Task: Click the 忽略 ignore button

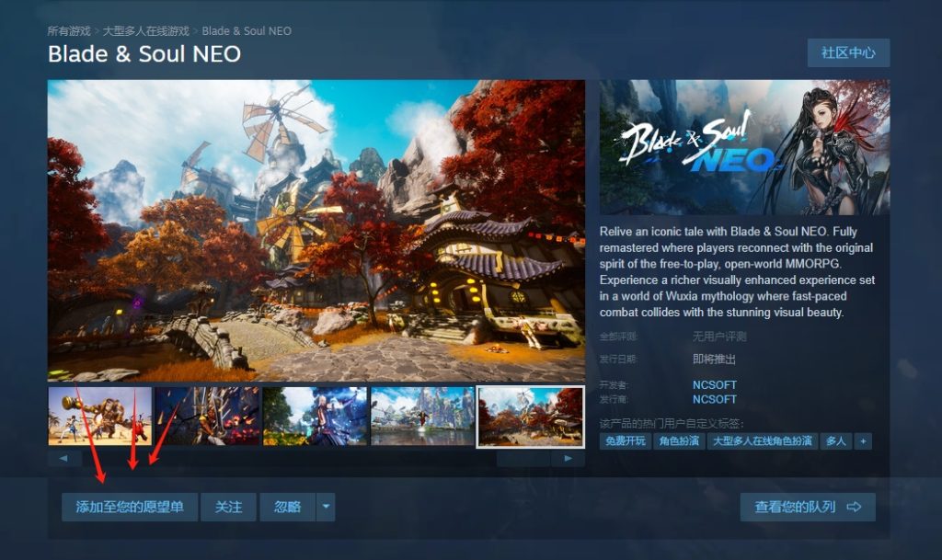Action: click(287, 508)
